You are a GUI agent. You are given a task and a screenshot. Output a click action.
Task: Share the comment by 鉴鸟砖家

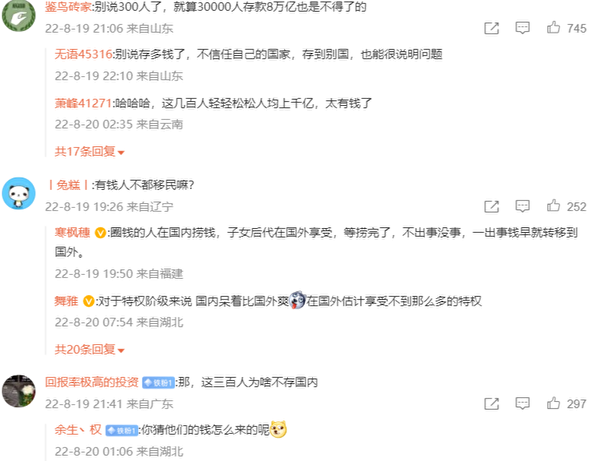coord(492,28)
